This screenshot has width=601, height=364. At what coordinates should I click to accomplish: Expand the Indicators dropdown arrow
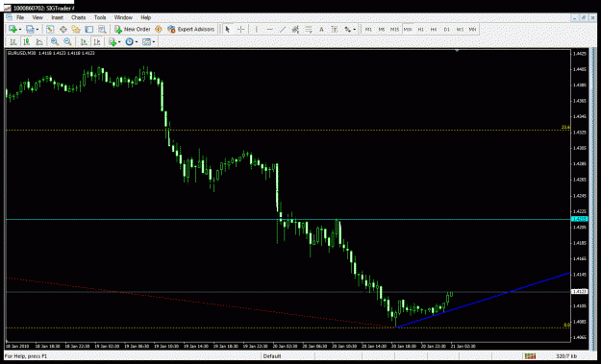coord(119,42)
